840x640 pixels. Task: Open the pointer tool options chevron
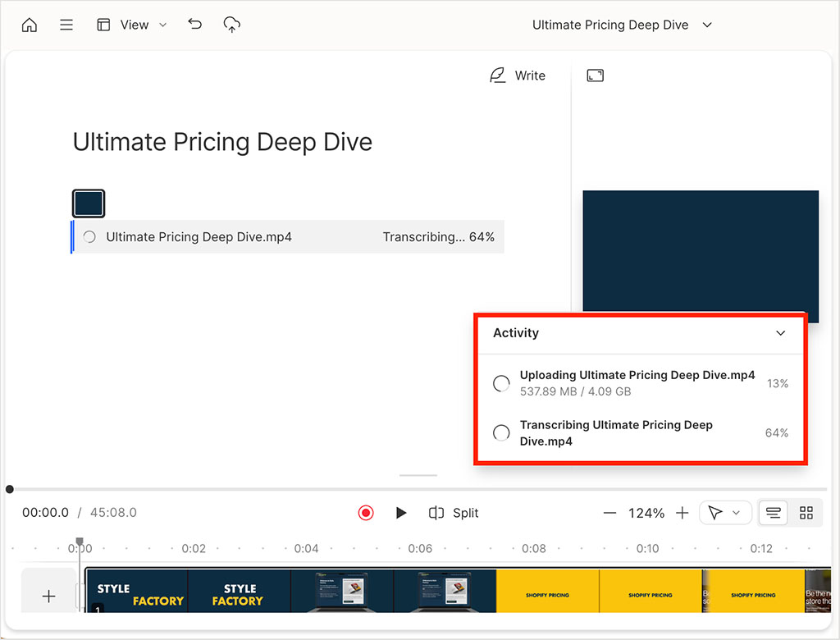pyautogui.click(x=735, y=511)
